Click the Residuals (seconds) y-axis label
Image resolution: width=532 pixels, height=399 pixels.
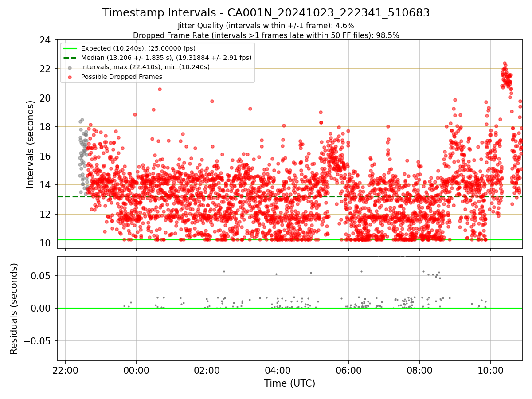14,309
